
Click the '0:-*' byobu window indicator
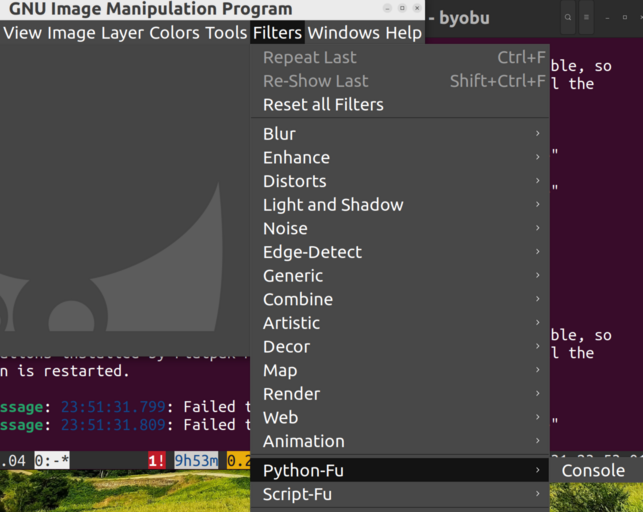52,461
